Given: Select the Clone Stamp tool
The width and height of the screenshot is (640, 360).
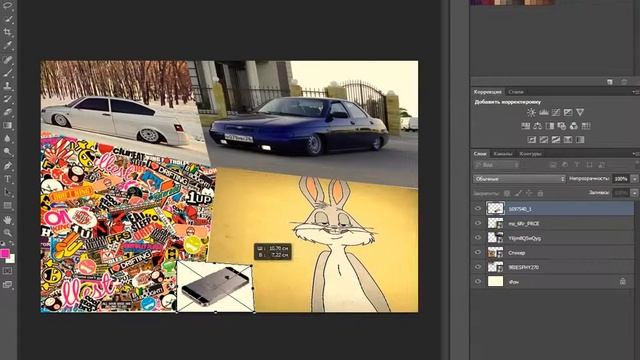Looking at the screenshot, I should (7, 86).
